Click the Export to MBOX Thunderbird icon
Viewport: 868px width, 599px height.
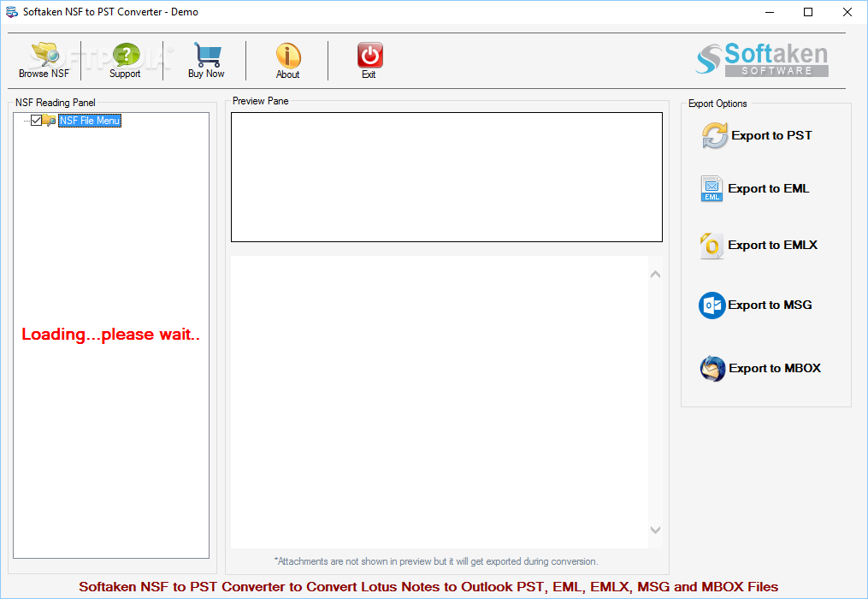coord(712,369)
